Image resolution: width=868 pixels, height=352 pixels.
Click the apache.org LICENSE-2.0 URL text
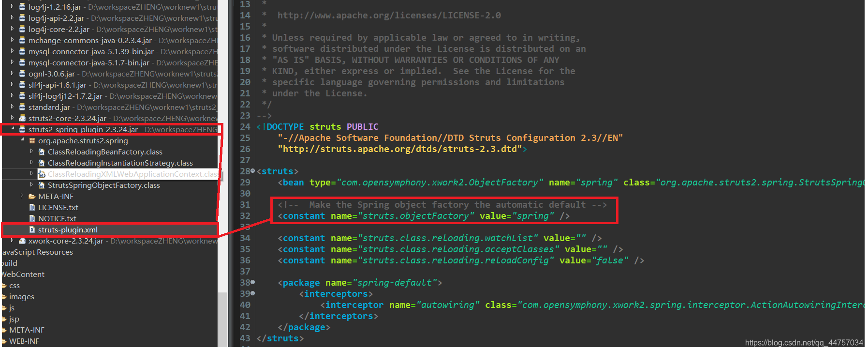(389, 15)
